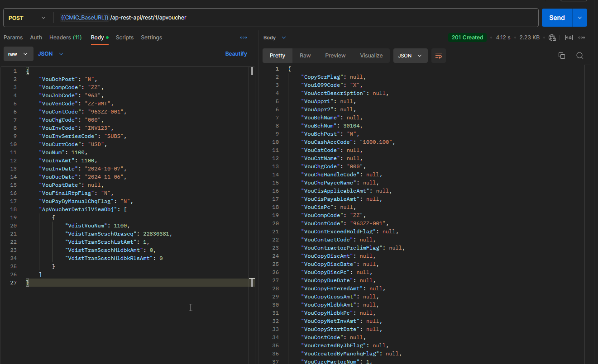This screenshot has width=598, height=364.
Task: Open the request Settings tab
Action: (x=151, y=38)
